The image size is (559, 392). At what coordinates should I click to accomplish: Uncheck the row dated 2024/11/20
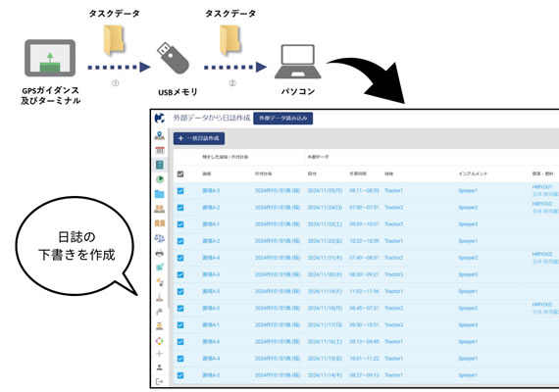[x=180, y=274]
